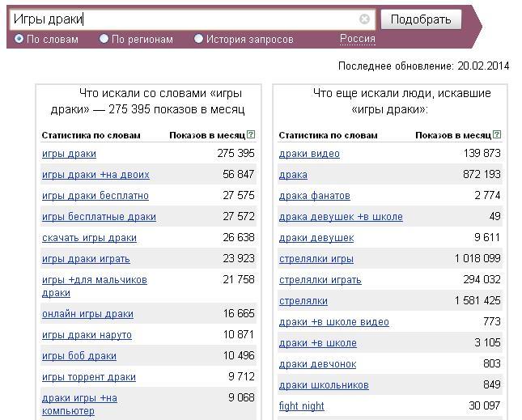This screenshot has height=420, width=522.
Task: Open the 'игры драки играть' link
Action: 87,259
